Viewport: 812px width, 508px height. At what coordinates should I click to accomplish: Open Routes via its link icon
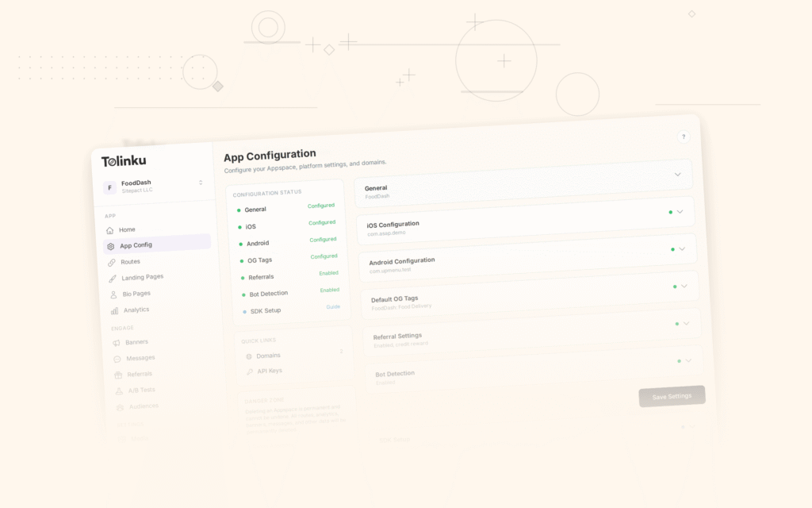tap(109, 262)
